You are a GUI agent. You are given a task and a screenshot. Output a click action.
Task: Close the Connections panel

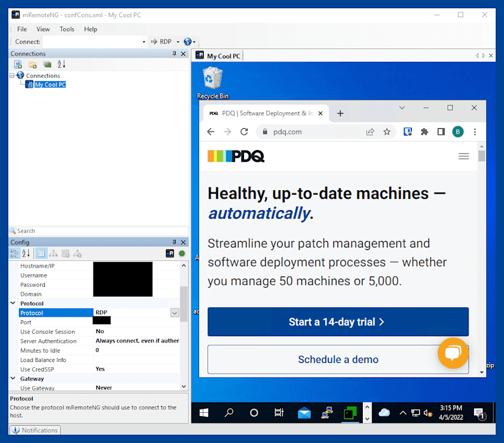183,54
